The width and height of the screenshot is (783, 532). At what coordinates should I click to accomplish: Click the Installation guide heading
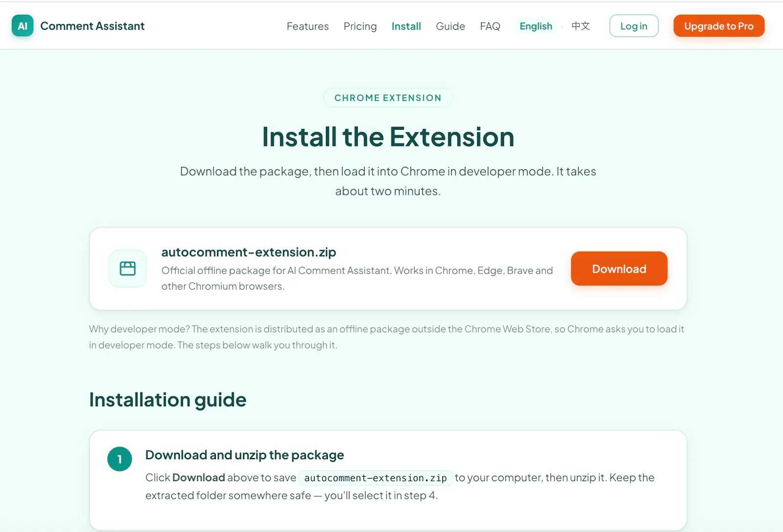pos(168,400)
